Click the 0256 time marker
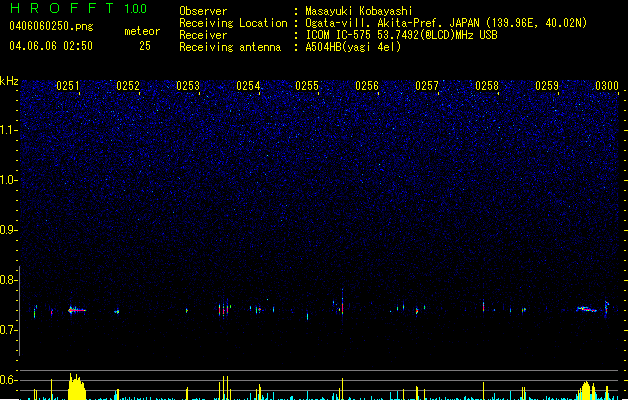 (x=367, y=85)
